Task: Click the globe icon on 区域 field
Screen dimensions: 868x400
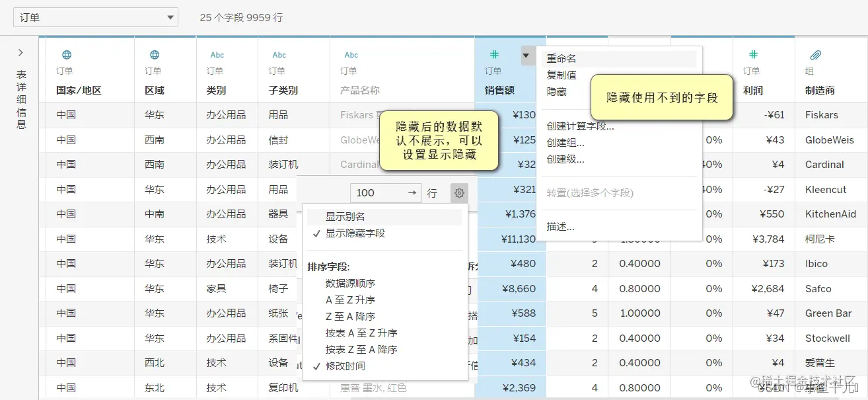Action: (155, 54)
